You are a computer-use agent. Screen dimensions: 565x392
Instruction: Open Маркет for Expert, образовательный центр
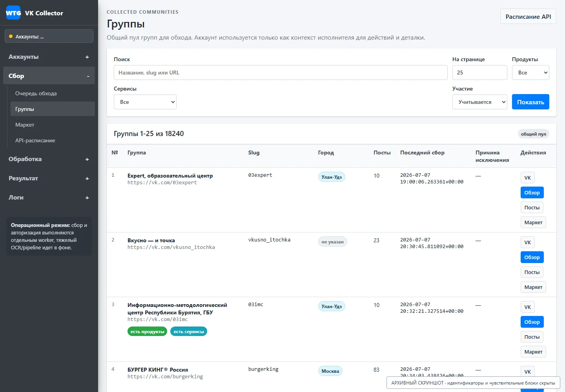pos(533,222)
